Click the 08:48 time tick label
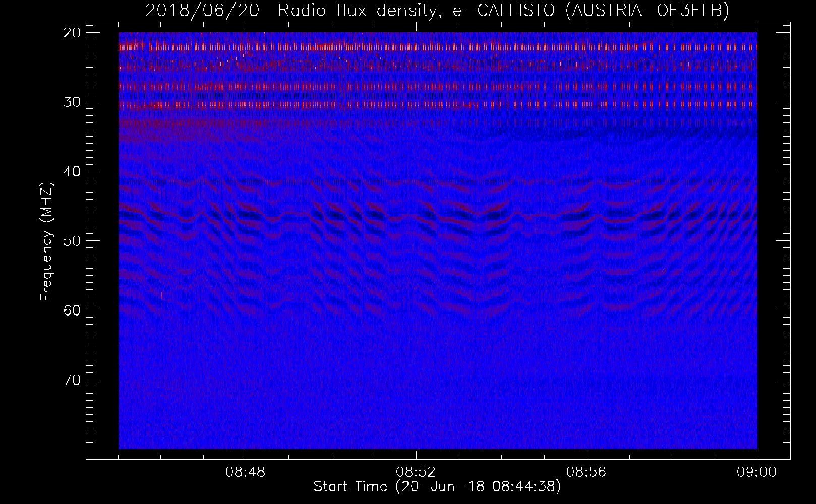 [x=246, y=472]
